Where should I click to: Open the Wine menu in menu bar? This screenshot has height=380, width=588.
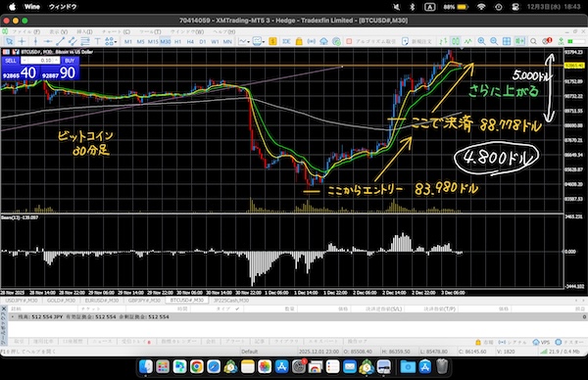pyautogui.click(x=32, y=7)
